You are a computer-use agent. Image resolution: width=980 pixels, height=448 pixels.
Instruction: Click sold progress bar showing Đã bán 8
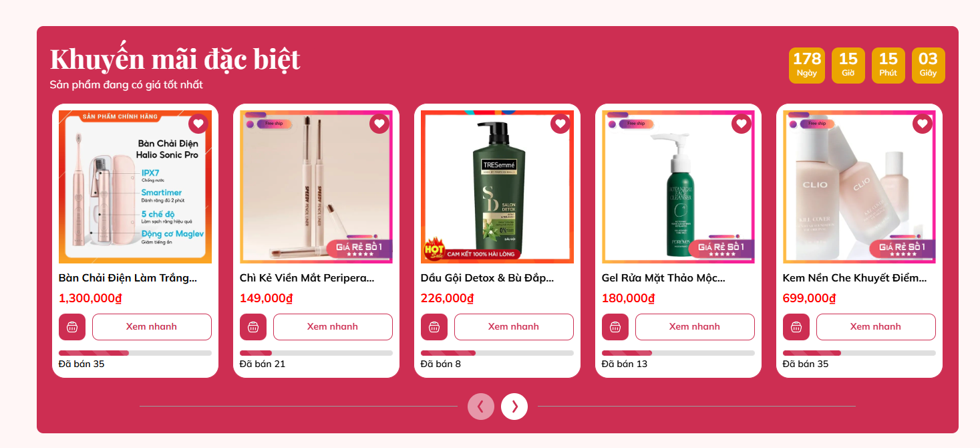tap(497, 353)
